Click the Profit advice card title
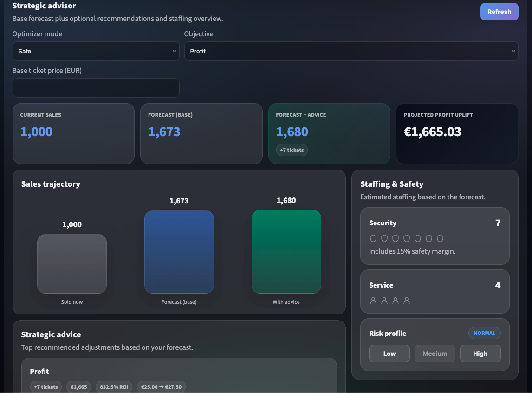 39,371
